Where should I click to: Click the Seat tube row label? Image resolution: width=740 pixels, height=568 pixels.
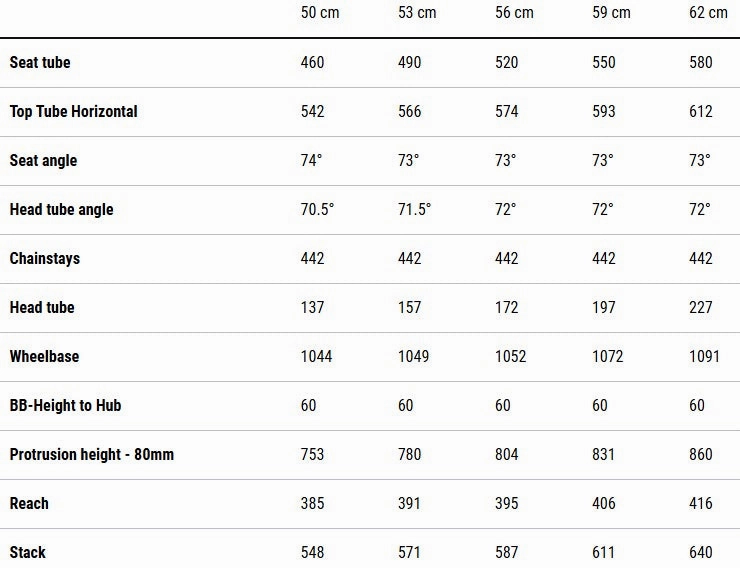[x=40, y=62]
